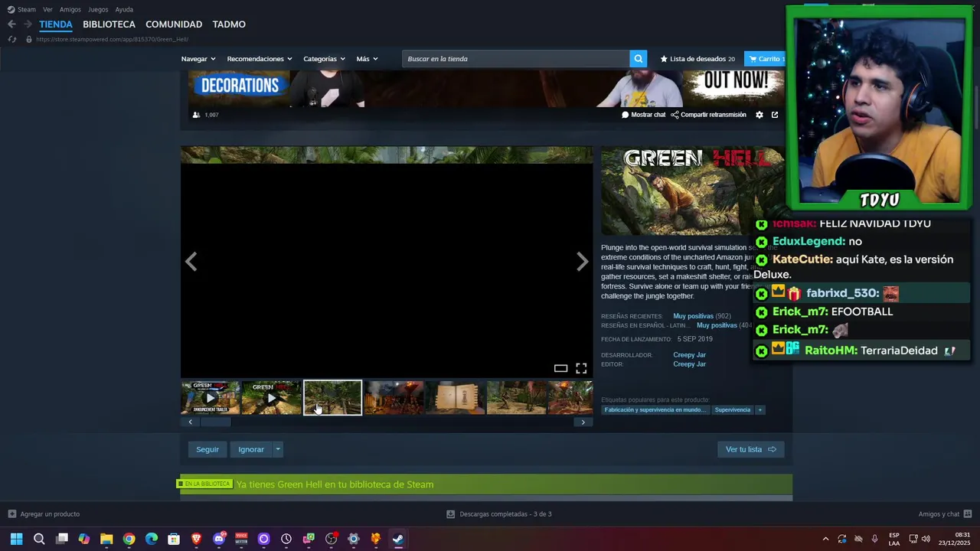980x551 pixels.
Task: Click Agregar un producto
Action: (44, 514)
